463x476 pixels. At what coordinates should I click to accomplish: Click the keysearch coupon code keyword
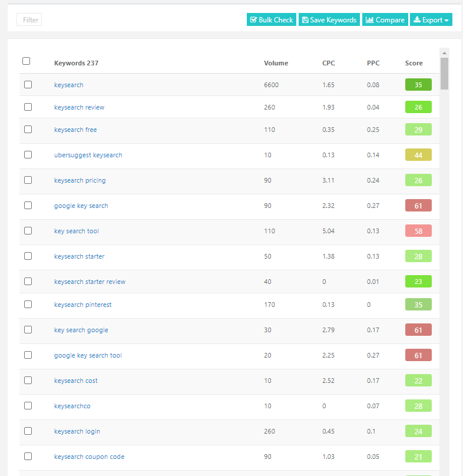(89, 457)
